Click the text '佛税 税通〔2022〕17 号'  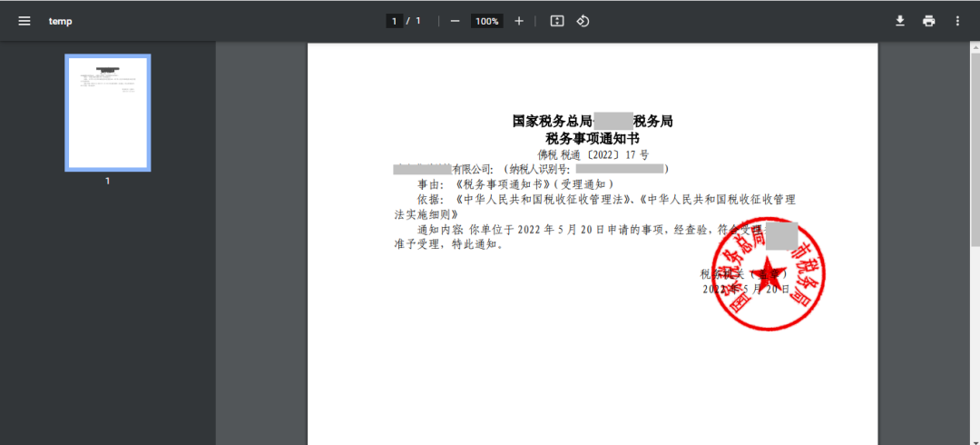click(593, 154)
